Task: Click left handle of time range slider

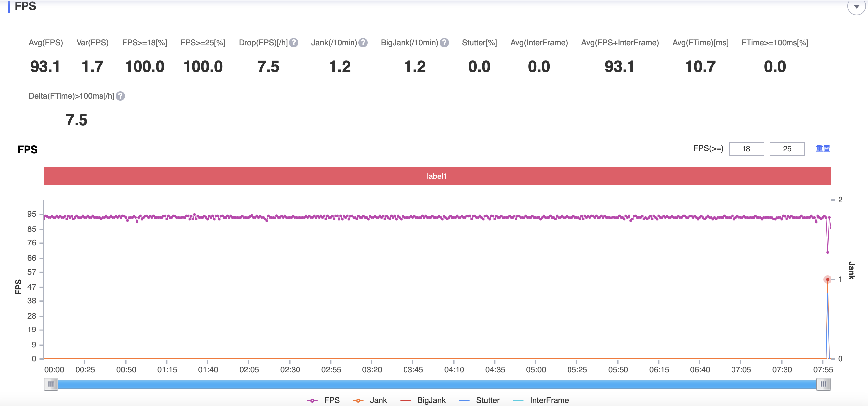Action: point(51,384)
